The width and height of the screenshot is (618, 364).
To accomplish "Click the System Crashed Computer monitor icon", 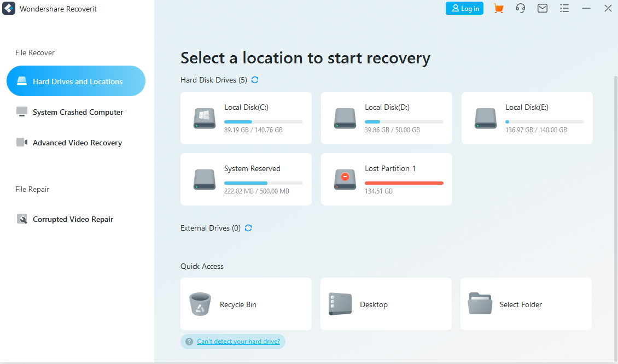I will (x=22, y=112).
